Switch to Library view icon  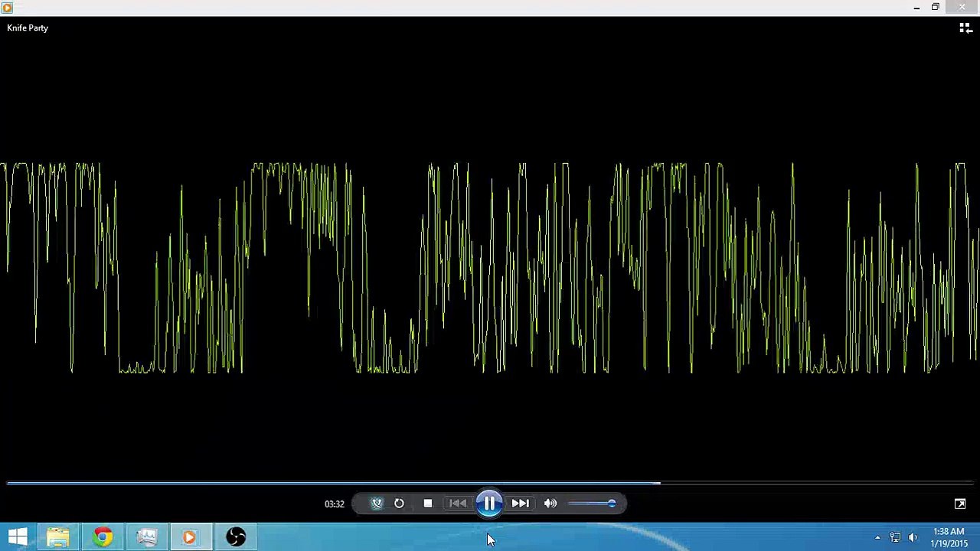965,28
